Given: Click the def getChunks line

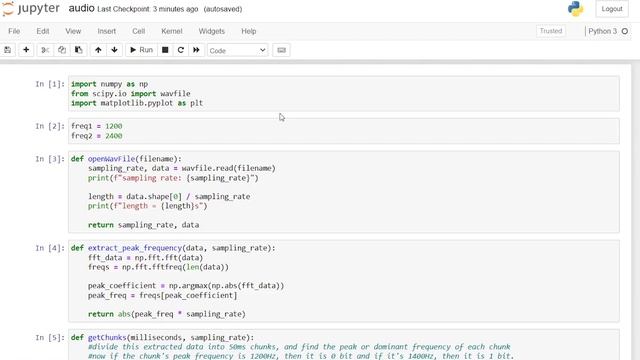Looking at the screenshot, I should [162, 338].
